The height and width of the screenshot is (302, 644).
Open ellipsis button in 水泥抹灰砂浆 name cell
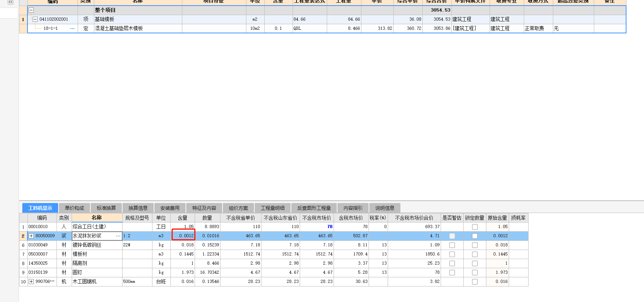tap(118, 236)
